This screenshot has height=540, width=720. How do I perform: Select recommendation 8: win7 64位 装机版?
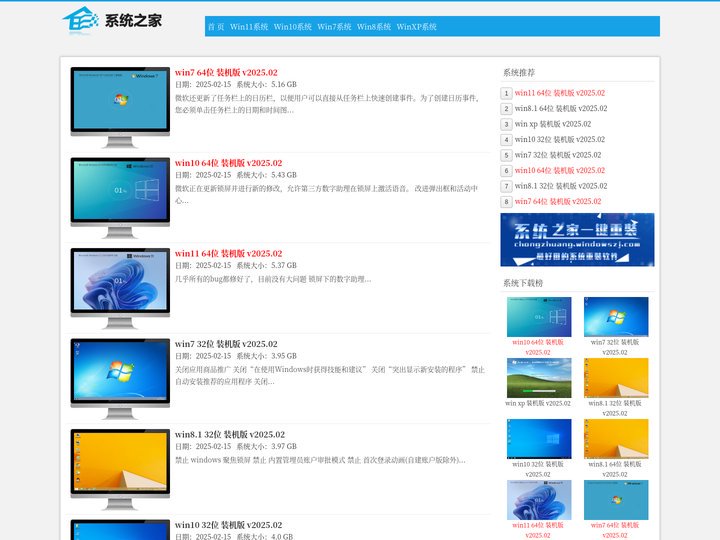tap(558, 201)
